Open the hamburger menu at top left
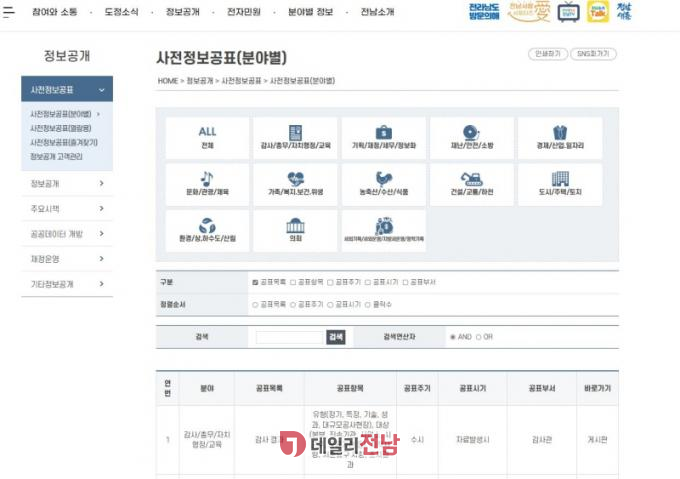680x479 pixels. click(10, 12)
